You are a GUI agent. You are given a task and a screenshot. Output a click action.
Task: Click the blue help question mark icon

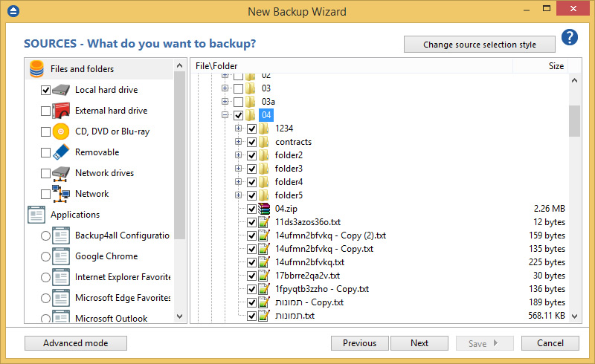point(570,38)
